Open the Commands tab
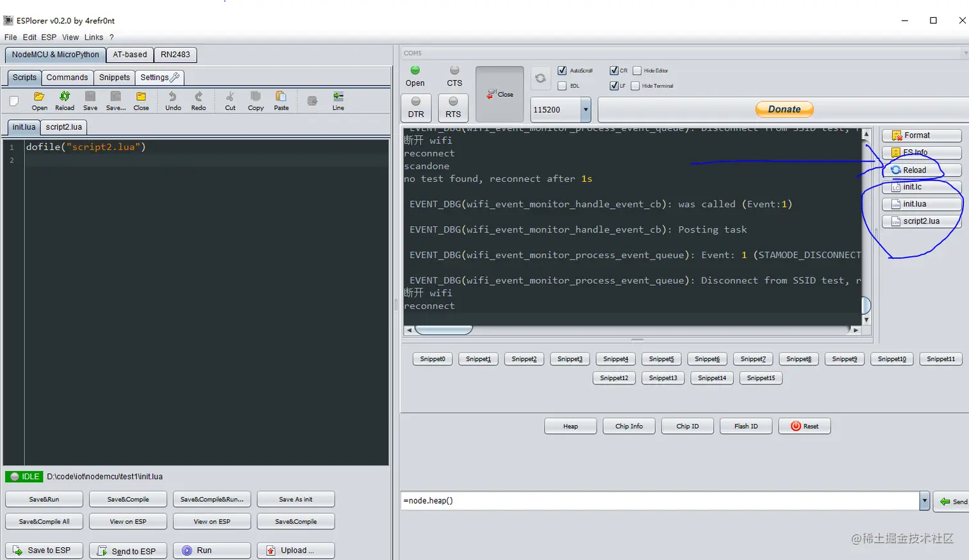The width and height of the screenshot is (969, 560). (x=67, y=78)
